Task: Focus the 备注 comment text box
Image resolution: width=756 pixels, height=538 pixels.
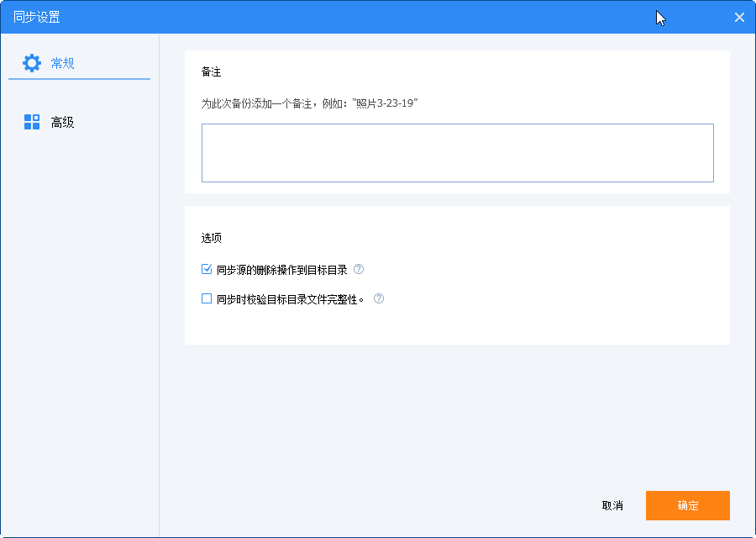Action: coord(457,153)
